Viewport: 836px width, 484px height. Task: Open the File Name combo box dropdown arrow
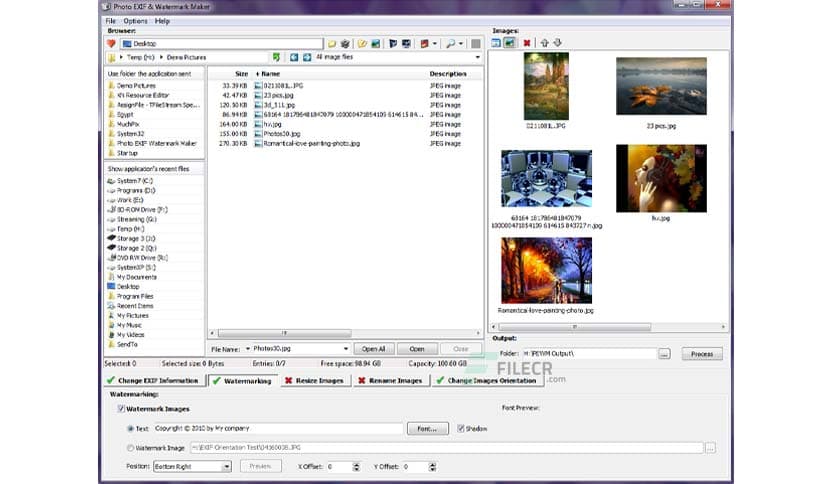pyautogui.click(x=345, y=349)
